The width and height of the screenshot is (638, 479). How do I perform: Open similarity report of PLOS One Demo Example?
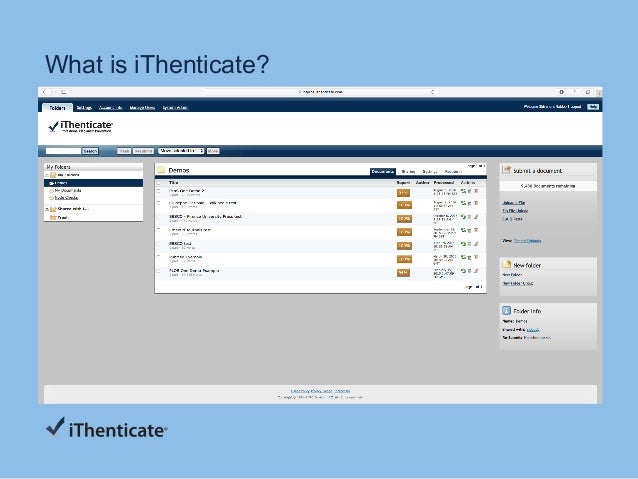click(x=403, y=273)
